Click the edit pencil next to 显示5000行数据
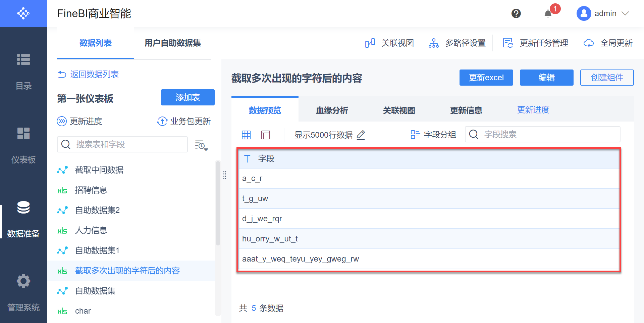The height and width of the screenshot is (323, 644). (x=361, y=135)
